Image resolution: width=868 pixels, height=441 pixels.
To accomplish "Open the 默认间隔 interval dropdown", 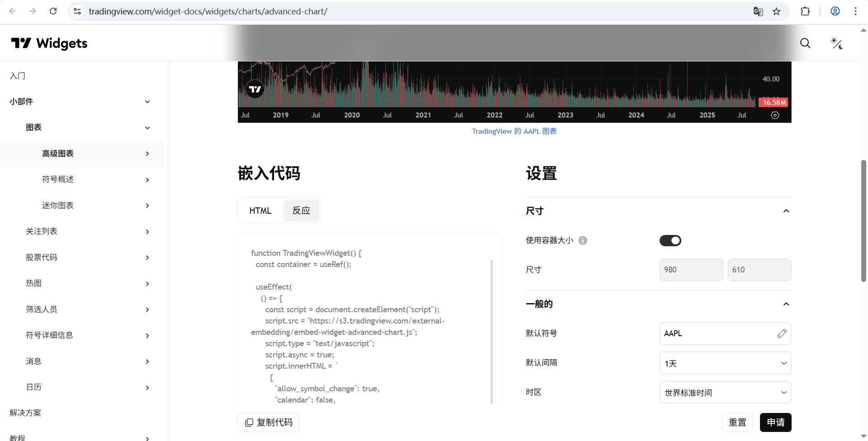I will click(x=725, y=363).
